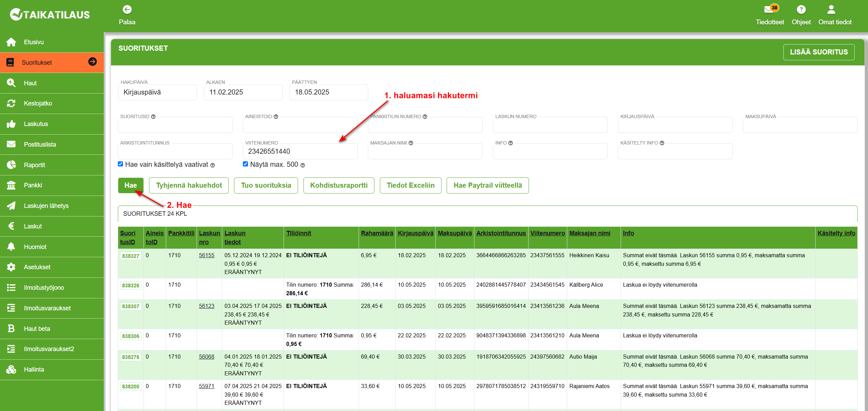
Task: Click the Ilmoitustyöjono list icon
Action: 11,288
